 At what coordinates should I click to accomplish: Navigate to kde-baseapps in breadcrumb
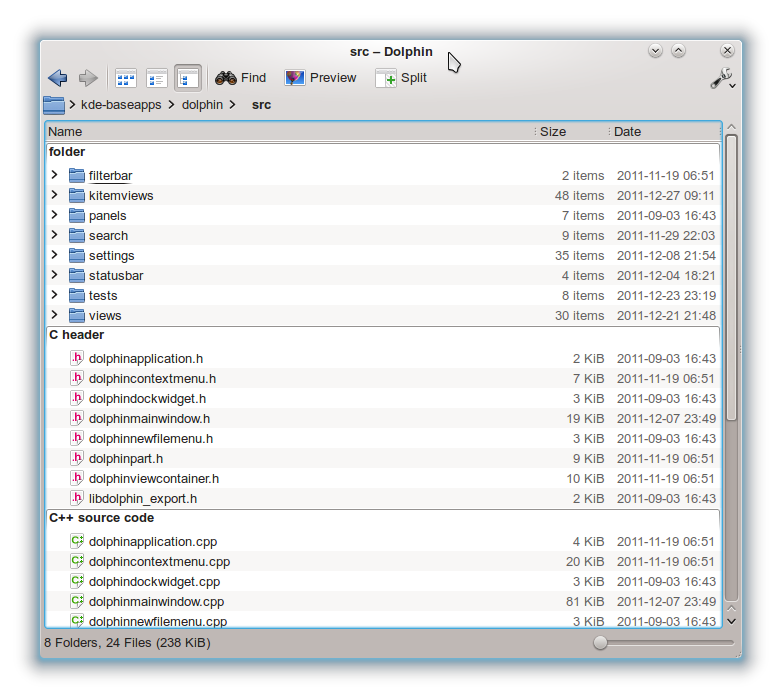point(121,105)
